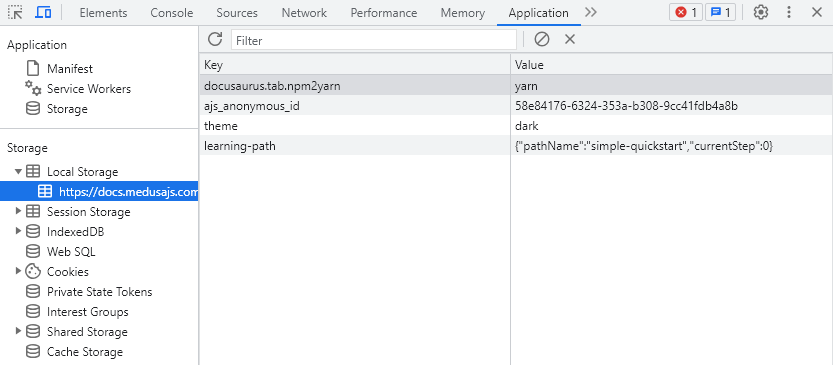Collapse the Local Storage tree arrow
Viewport: 833px width, 365px height.
tap(19, 172)
